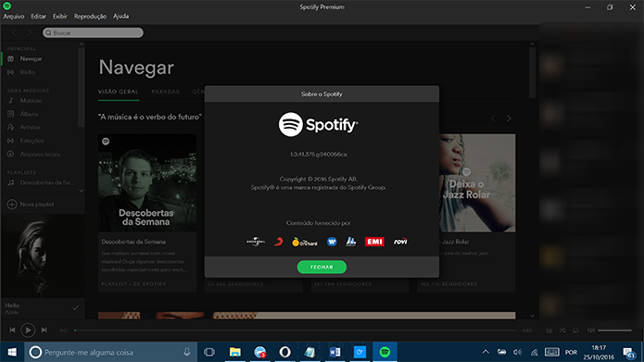Open the Deixa o Jazz Rolar card image

(477, 182)
